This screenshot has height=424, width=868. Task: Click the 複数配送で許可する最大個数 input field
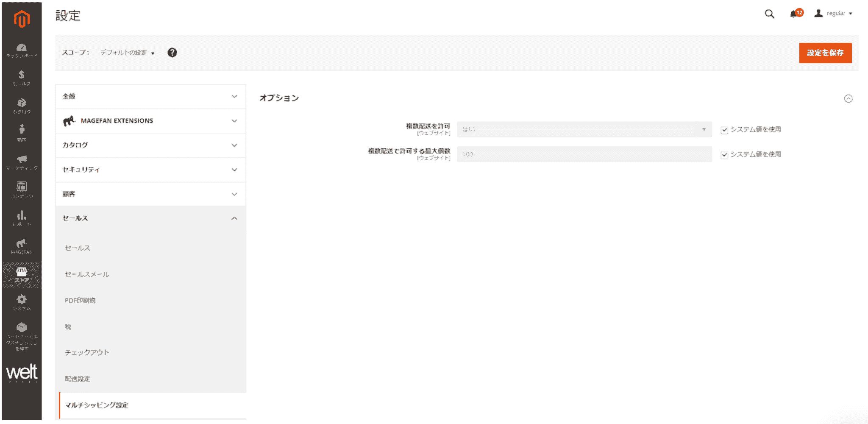click(x=584, y=154)
